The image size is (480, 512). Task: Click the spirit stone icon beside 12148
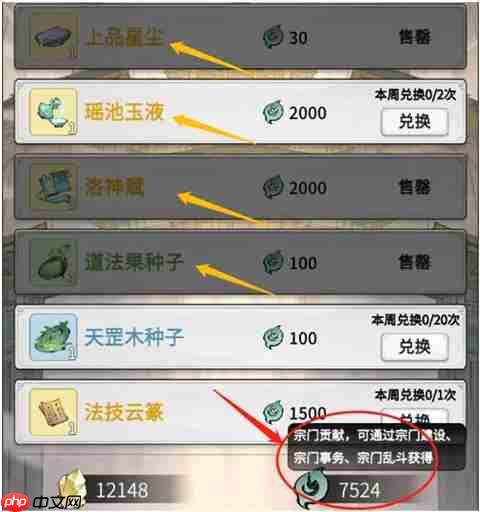coord(72,487)
